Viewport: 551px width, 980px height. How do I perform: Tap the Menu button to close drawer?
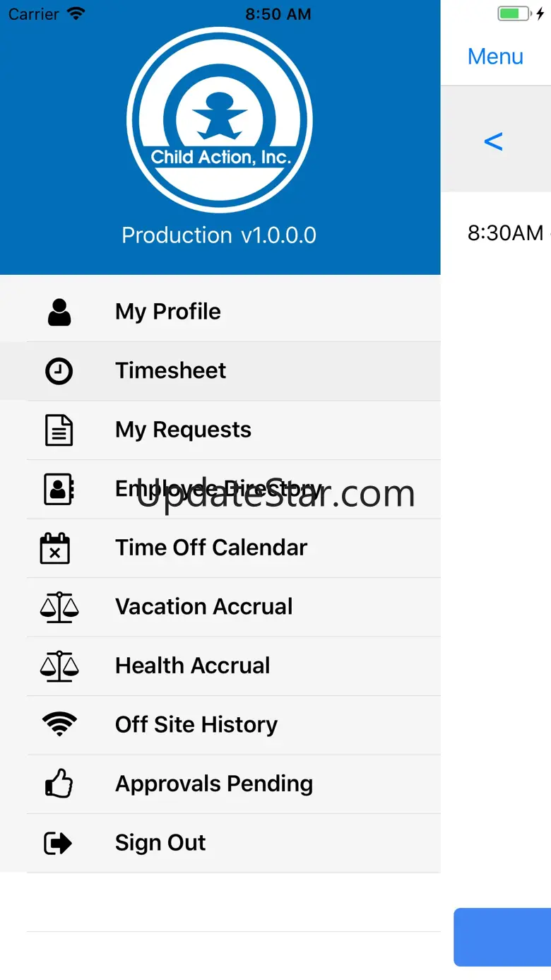click(x=495, y=57)
